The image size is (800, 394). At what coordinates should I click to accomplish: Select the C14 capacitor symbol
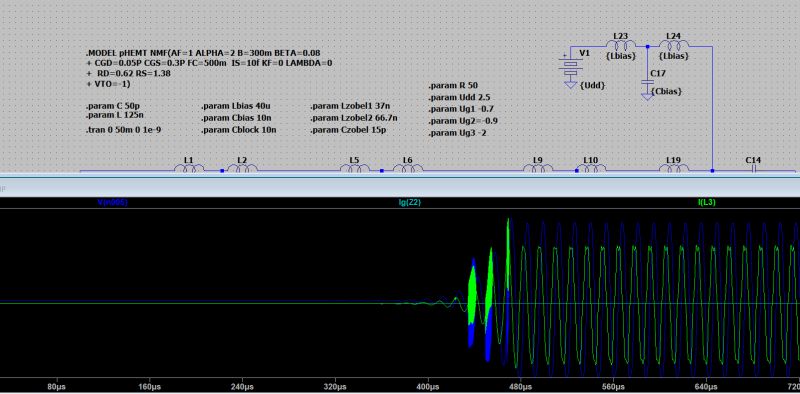click(x=754, y=169)
